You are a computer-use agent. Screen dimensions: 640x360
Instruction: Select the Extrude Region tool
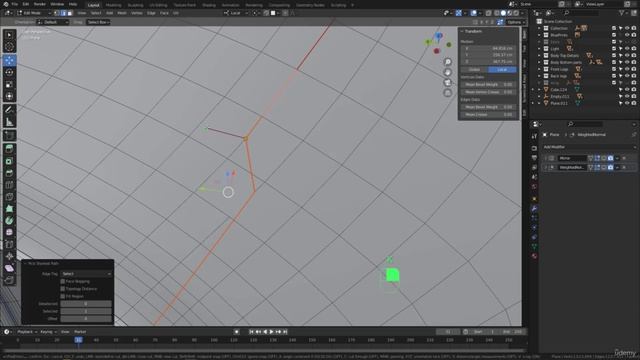(9, 149)
